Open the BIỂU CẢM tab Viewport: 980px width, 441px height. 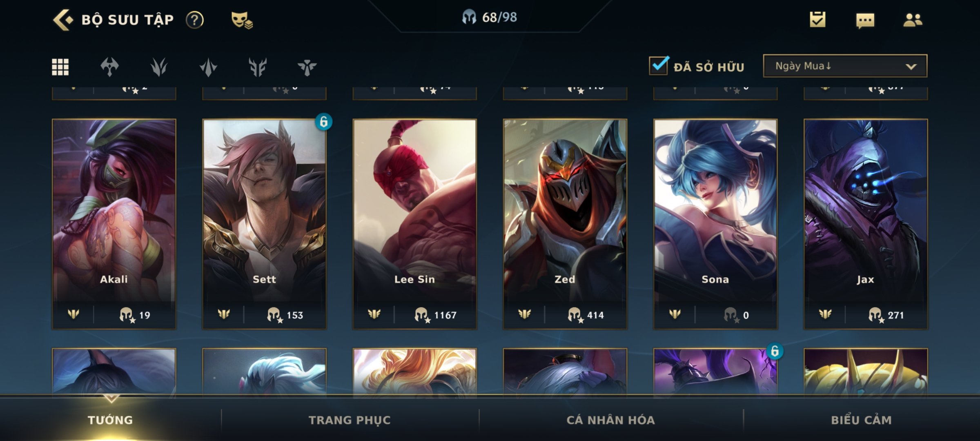[x=861, y=420]
